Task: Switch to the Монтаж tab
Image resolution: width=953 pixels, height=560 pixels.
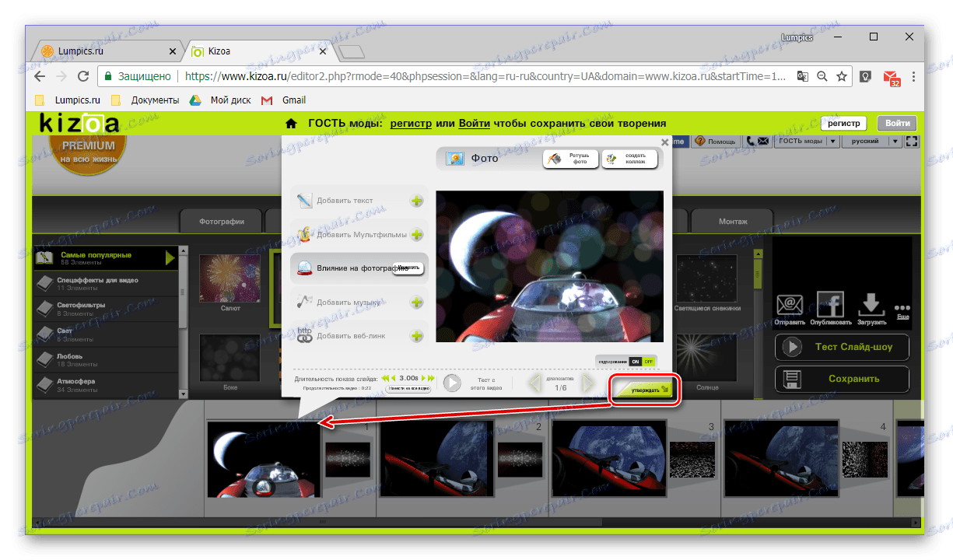Action: 733,222
